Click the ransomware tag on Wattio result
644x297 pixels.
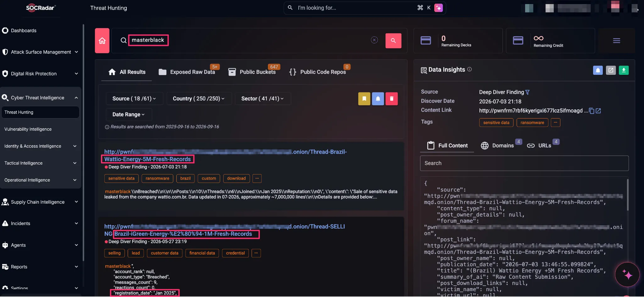pos(157,179)
